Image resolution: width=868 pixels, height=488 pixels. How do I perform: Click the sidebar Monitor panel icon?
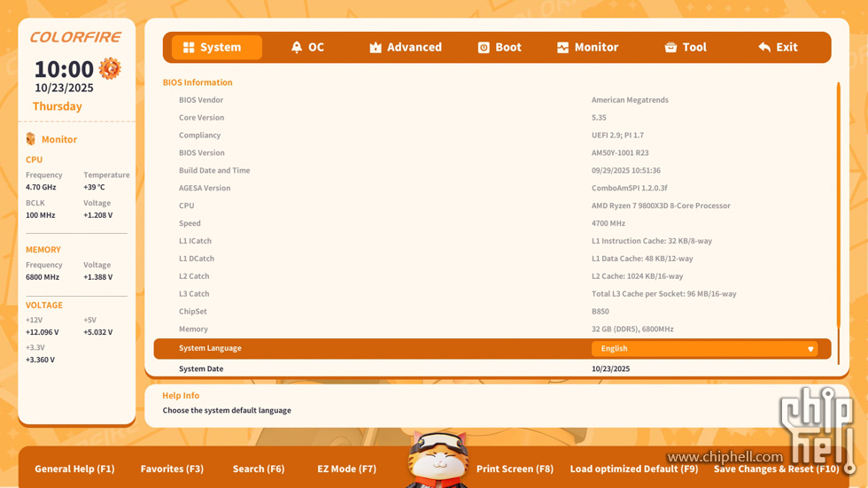pyautogui.click(x=31, y=139)
